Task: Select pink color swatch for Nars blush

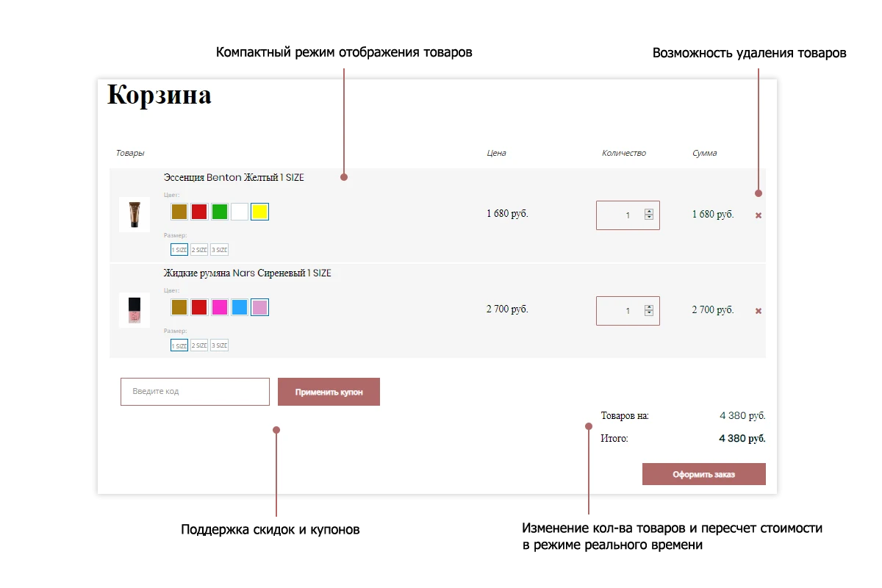Action: click(220, 307)
